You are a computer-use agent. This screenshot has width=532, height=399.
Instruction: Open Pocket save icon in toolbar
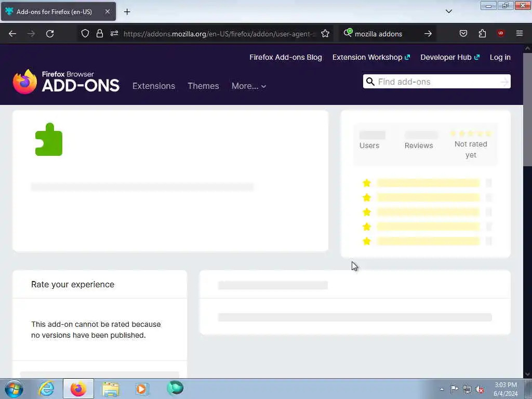[463, 33]
